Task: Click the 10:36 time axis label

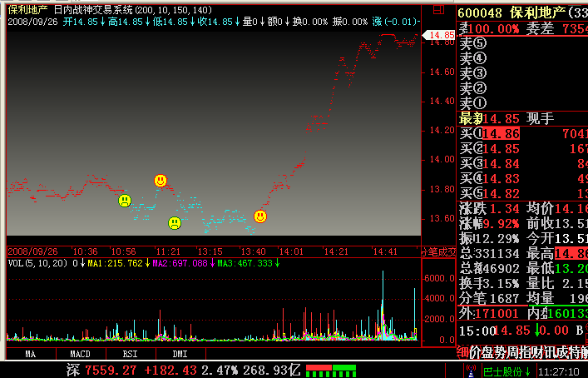Action: [85, 251]
